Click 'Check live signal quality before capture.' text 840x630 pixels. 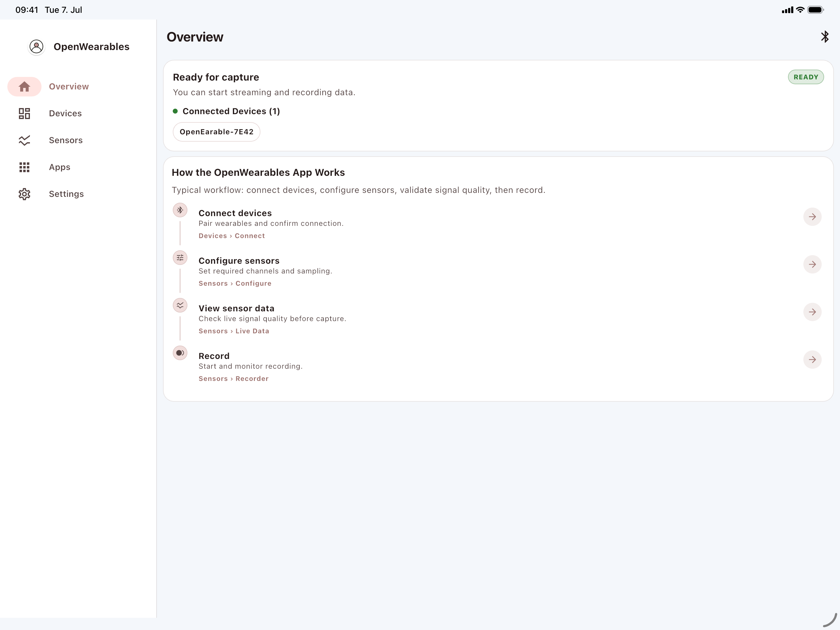tap(272, 319)
